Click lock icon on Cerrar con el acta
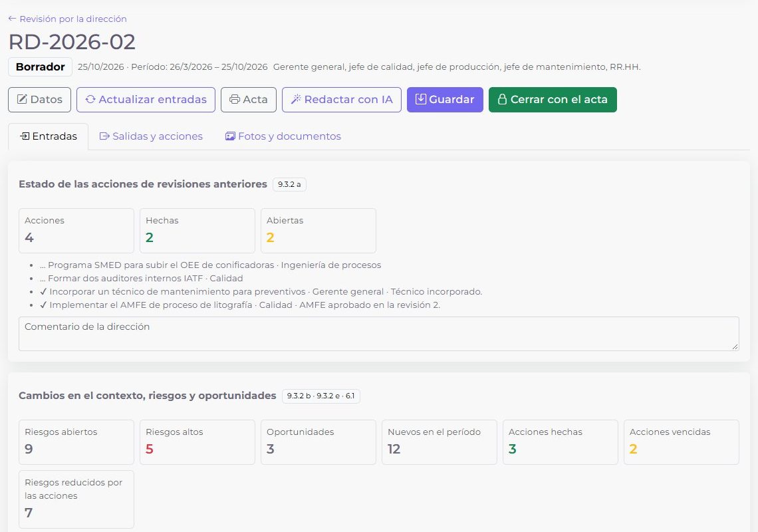This screenshot has width=758, height=532. (x=502, y=99)
